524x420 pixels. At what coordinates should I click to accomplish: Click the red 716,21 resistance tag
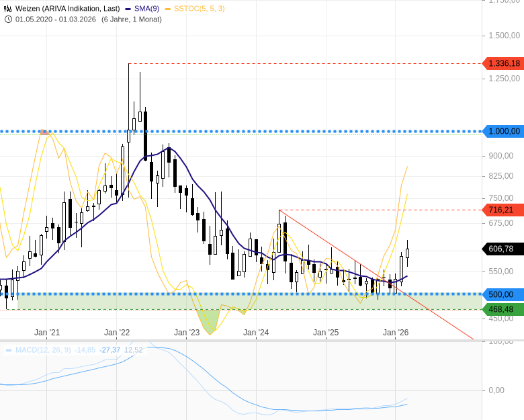tap(503, 210)
